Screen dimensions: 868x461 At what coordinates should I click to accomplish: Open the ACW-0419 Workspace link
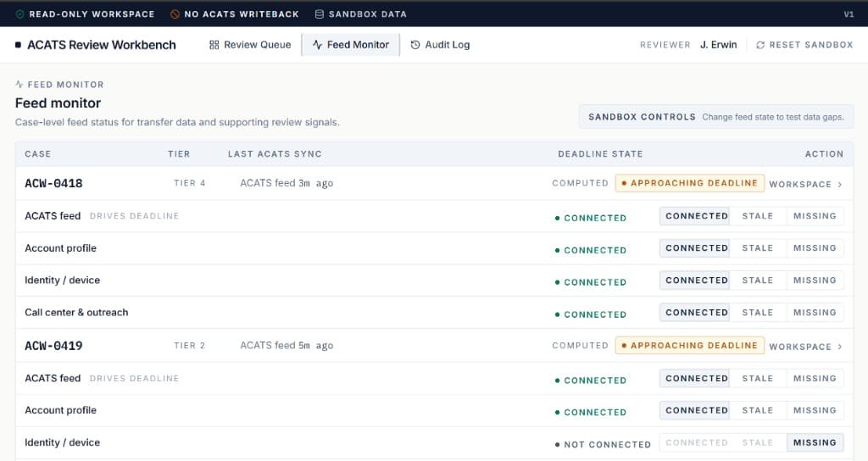tap(805, 347)
